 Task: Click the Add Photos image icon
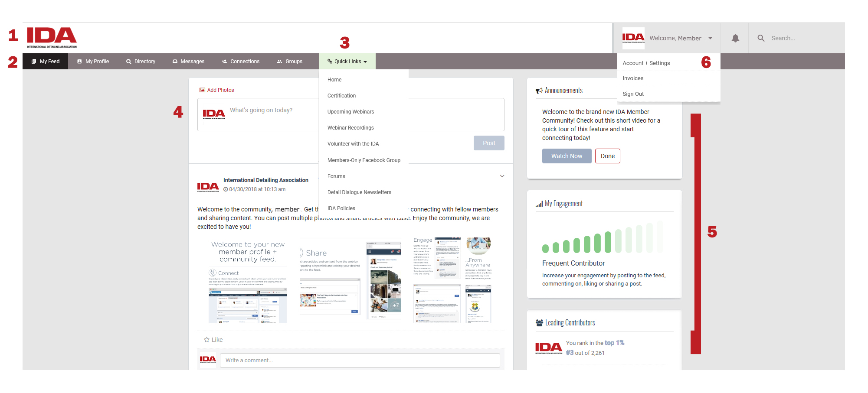coord(202,90)
